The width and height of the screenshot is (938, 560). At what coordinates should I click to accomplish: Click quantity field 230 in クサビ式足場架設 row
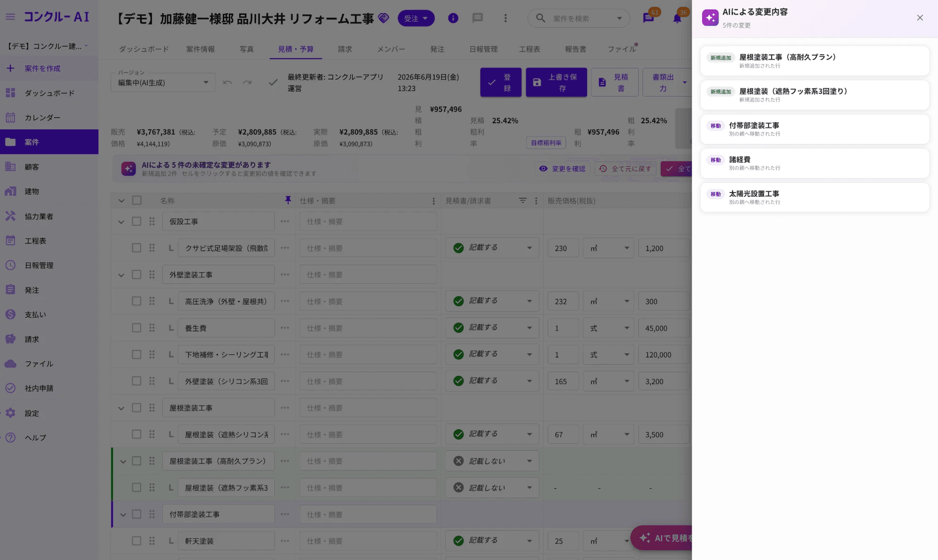coord(563,248)
